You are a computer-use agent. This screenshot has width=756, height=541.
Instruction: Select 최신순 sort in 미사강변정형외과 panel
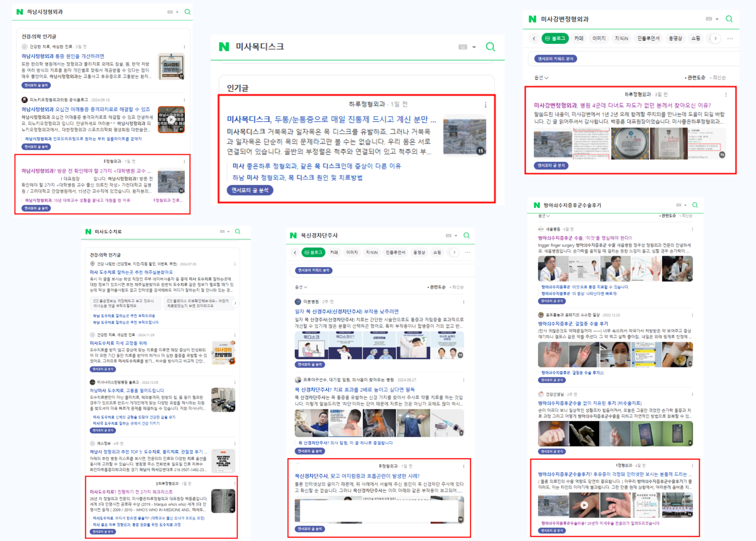(x=718, y=78)
